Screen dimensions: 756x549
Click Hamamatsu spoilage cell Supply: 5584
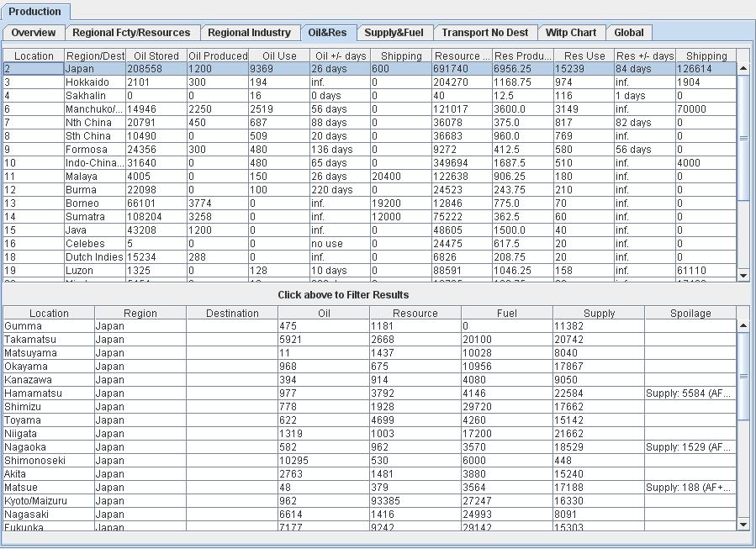coord(690,393)
